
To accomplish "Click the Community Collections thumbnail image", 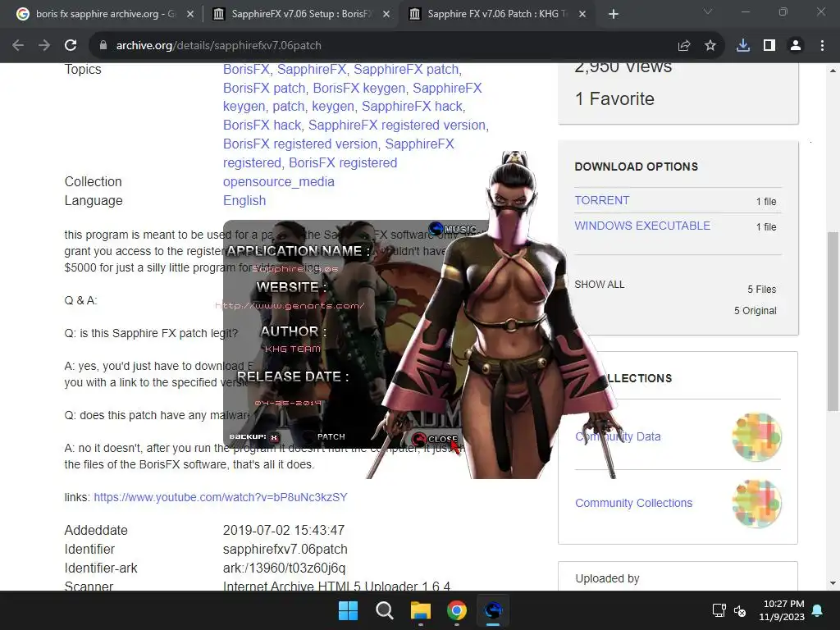I will [756, 504].
